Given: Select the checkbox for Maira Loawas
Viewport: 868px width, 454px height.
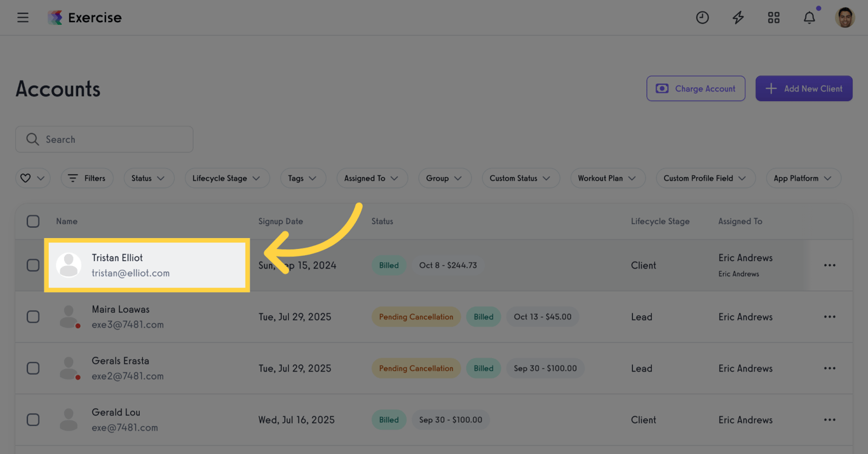Looking at the screenshot, I should 33,316.
